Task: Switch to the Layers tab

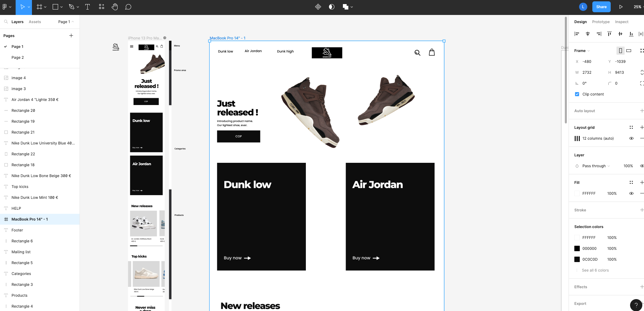Action: pyautogui.click(x=17, y=22)
